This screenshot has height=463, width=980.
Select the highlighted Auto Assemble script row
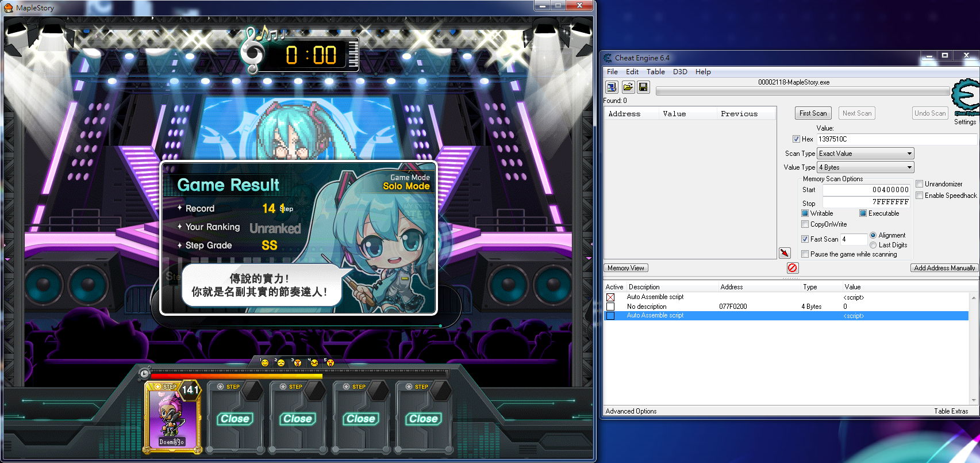(786, 316)
